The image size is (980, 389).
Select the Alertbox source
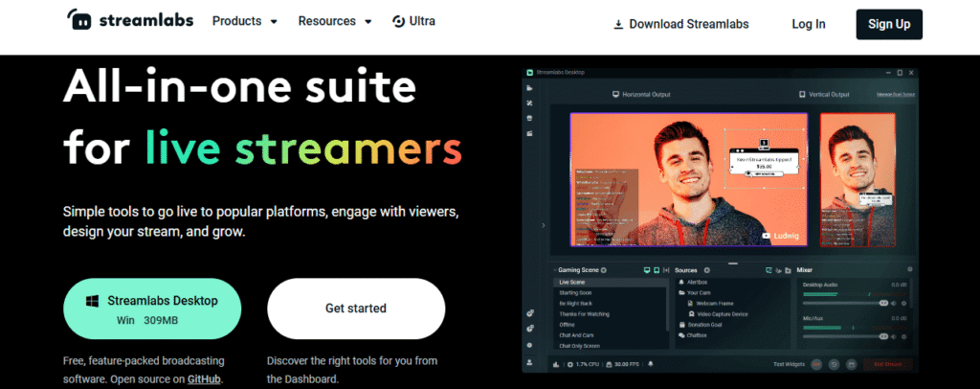coord(698,283)
